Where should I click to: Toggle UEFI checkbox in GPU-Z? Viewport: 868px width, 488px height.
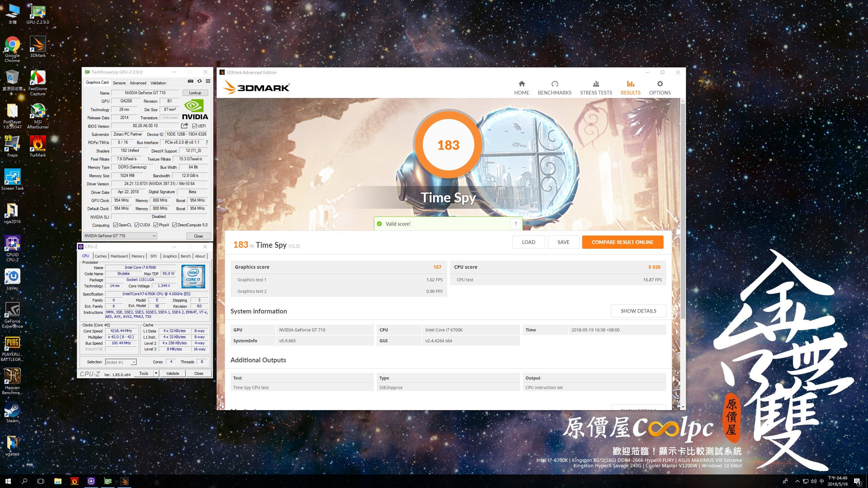click(194, 126)
